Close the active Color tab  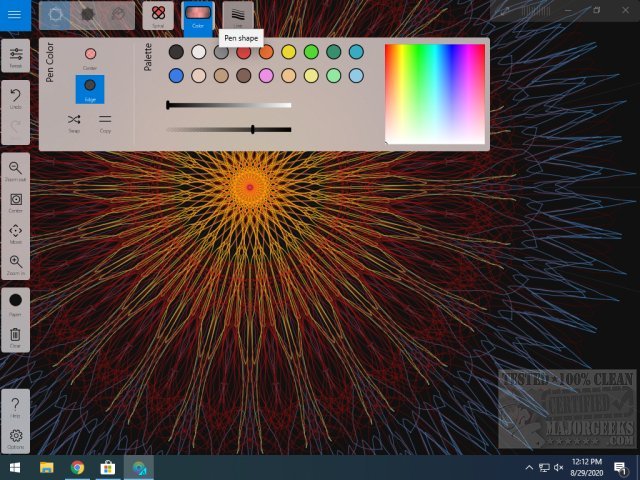[x=198, y=16]
